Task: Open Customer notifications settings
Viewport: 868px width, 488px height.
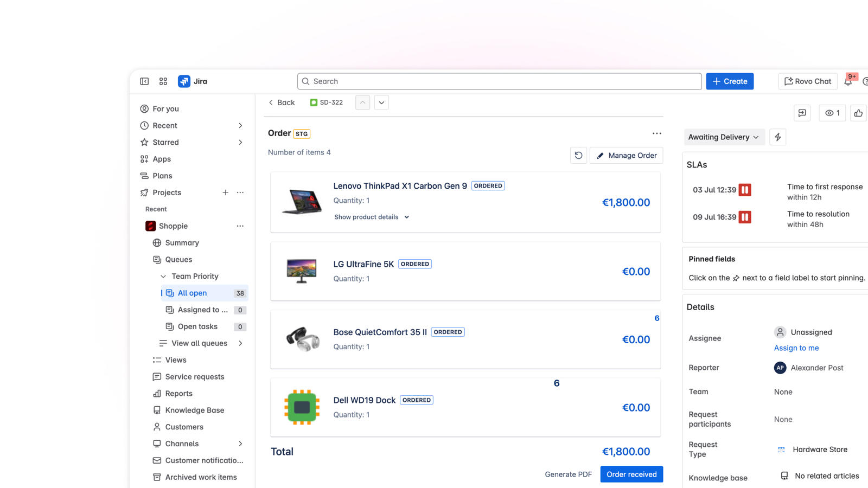Action: click(199, 460)
